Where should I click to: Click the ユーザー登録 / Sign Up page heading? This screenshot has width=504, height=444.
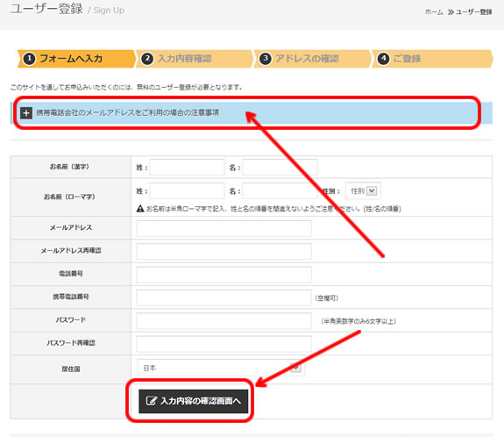(x=67, y=10)
